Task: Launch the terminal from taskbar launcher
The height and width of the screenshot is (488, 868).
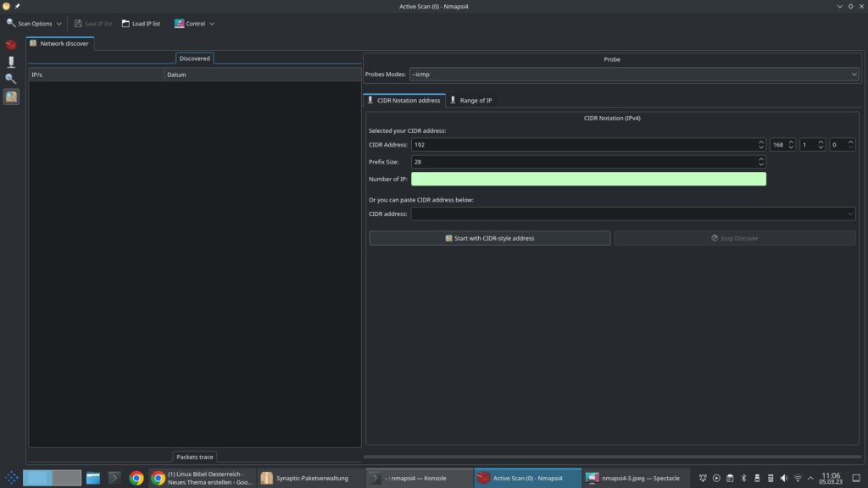Action: tap(114, 478)
